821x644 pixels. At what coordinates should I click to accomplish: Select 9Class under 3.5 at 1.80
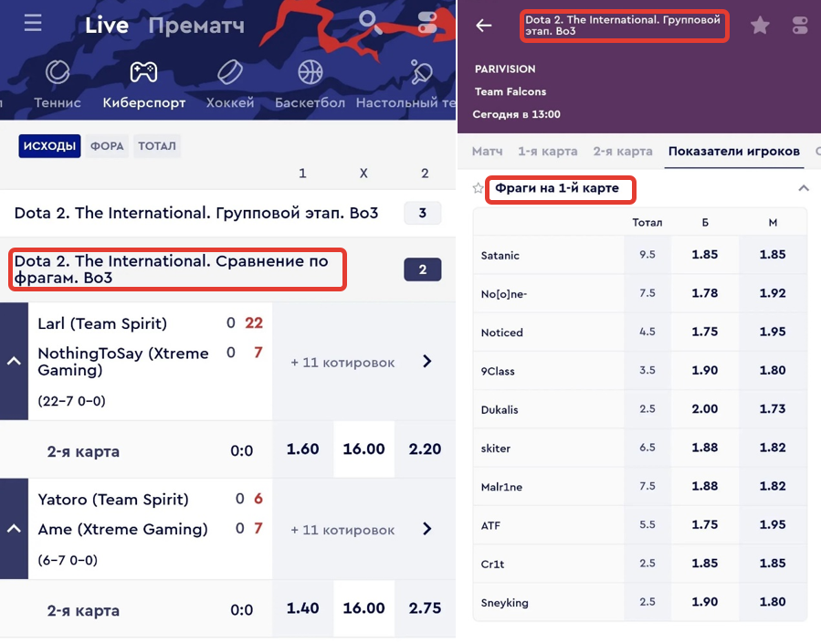click(x=773, y=370)
